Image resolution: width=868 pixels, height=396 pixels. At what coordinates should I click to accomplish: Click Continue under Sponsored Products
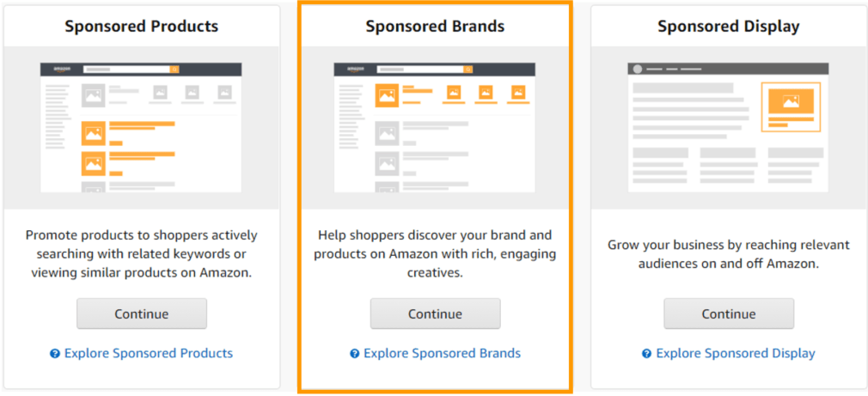click(142, 314)
